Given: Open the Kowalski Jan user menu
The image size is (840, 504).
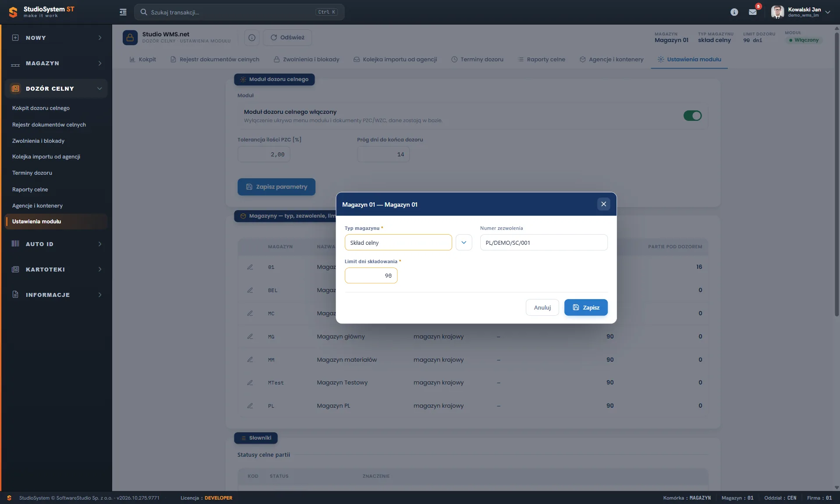Looking at the screenshot, I should [x=801, y=12].
